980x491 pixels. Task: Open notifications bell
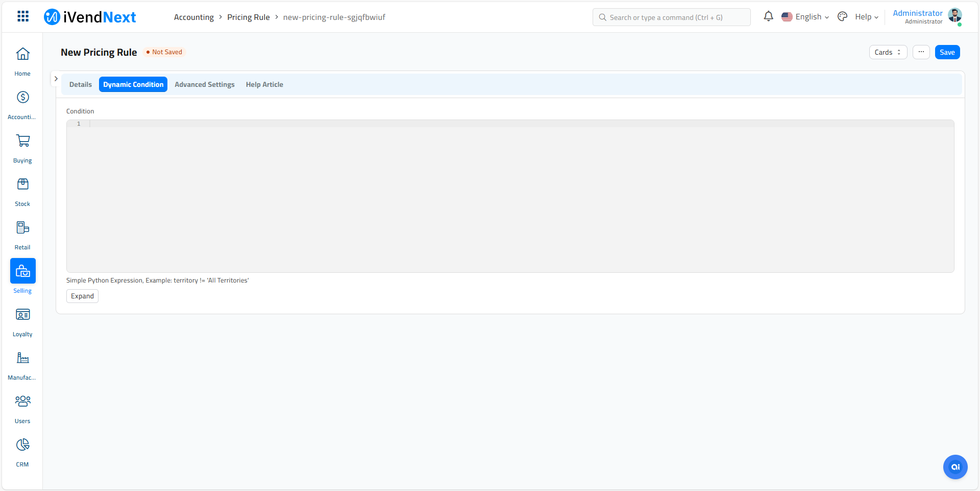[x=768, y=17]
